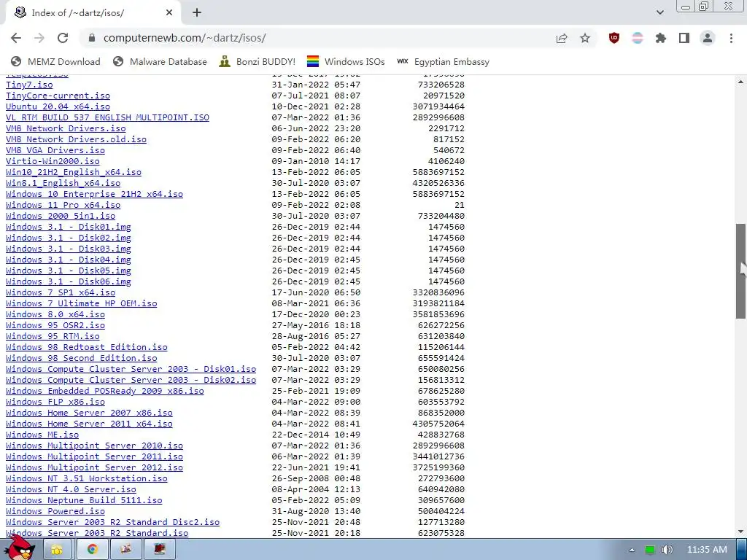Download Compute Cluster Server 2003 Disk02.iso
Viewport: 747px width, 560px height.
tap(131, 381)
